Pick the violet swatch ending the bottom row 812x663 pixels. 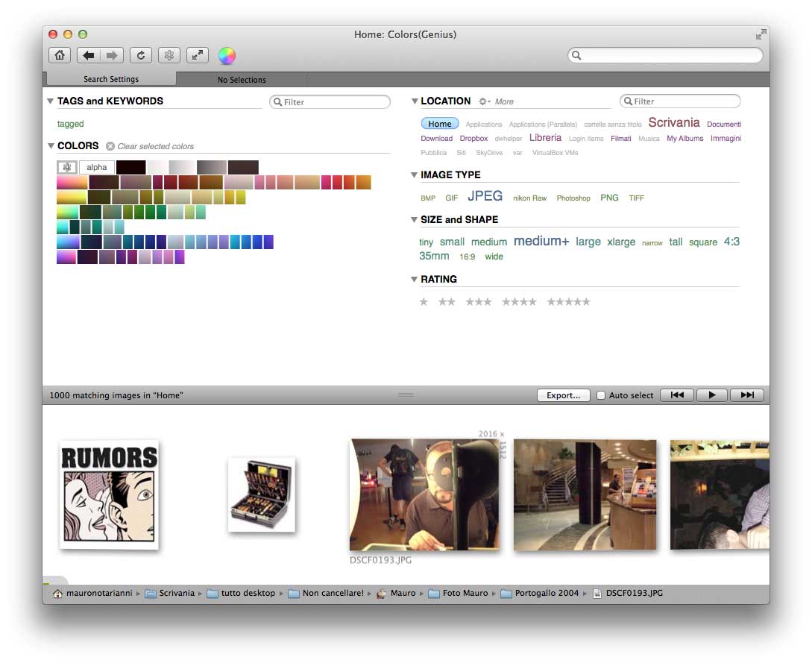pos(180,257)
